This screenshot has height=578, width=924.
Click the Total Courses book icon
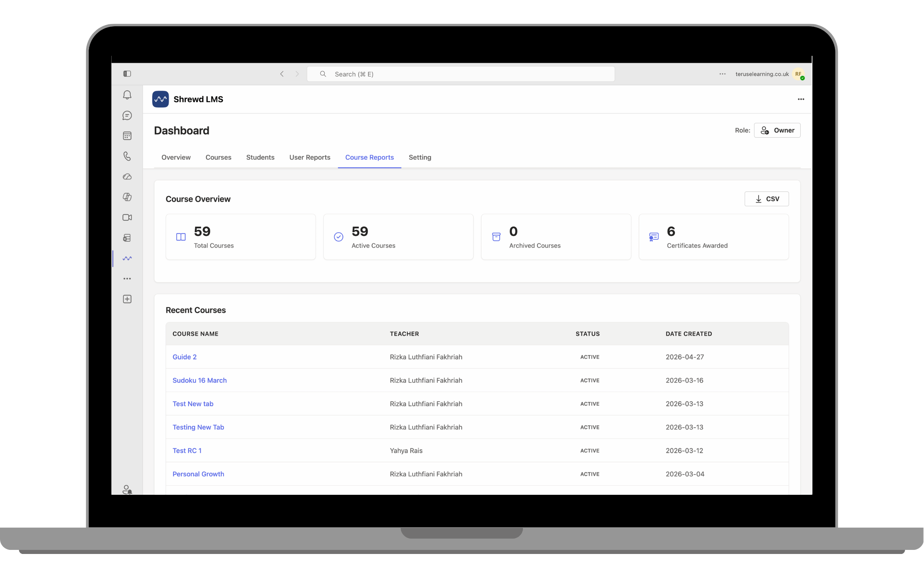tap(181, 237)
